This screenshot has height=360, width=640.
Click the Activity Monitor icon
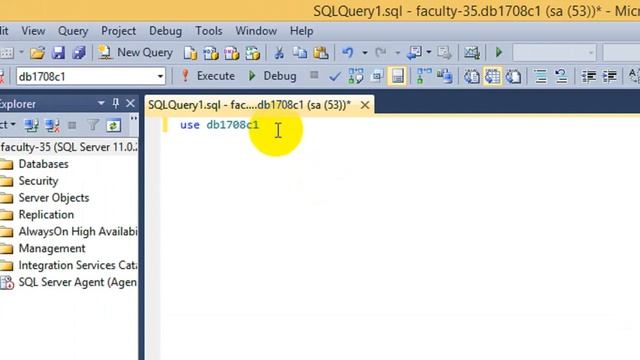click(x=471, y=53)
